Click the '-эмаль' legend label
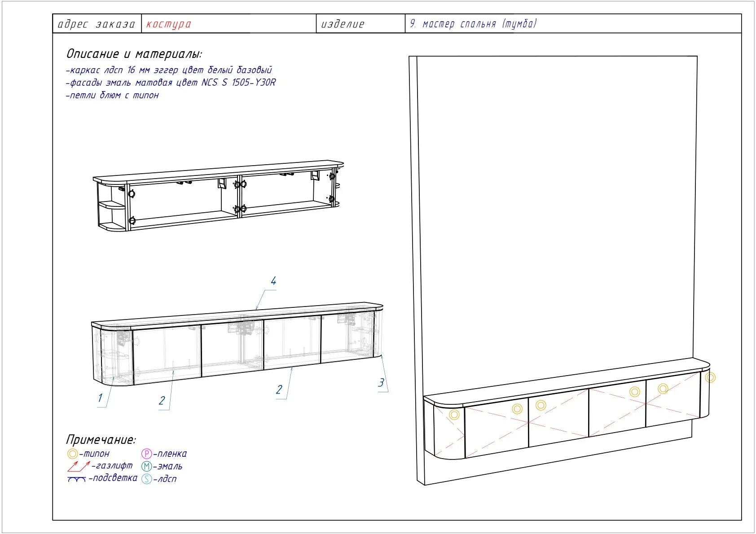 167,466
